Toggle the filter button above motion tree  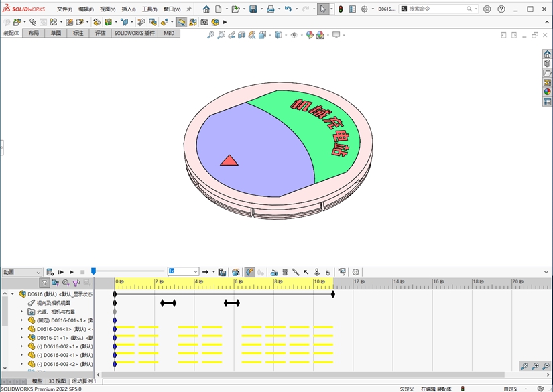click(44, 283)
